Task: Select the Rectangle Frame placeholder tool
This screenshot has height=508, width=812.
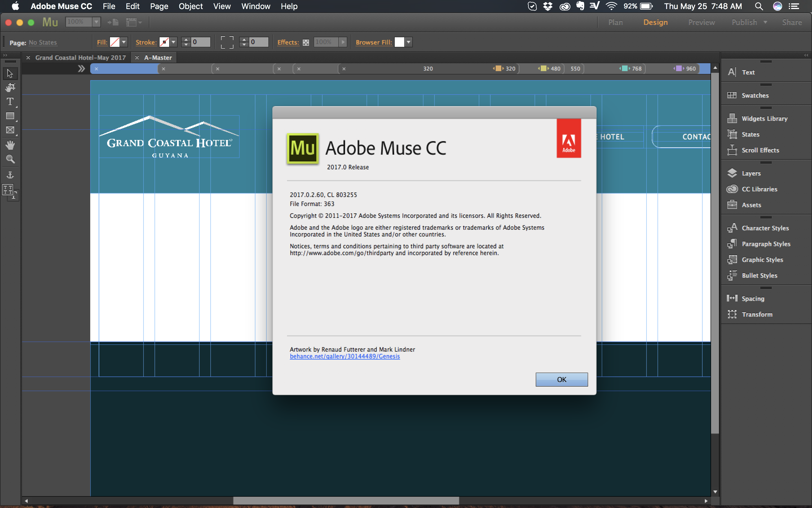Action: pyautogui.click(x=10, y=130)
